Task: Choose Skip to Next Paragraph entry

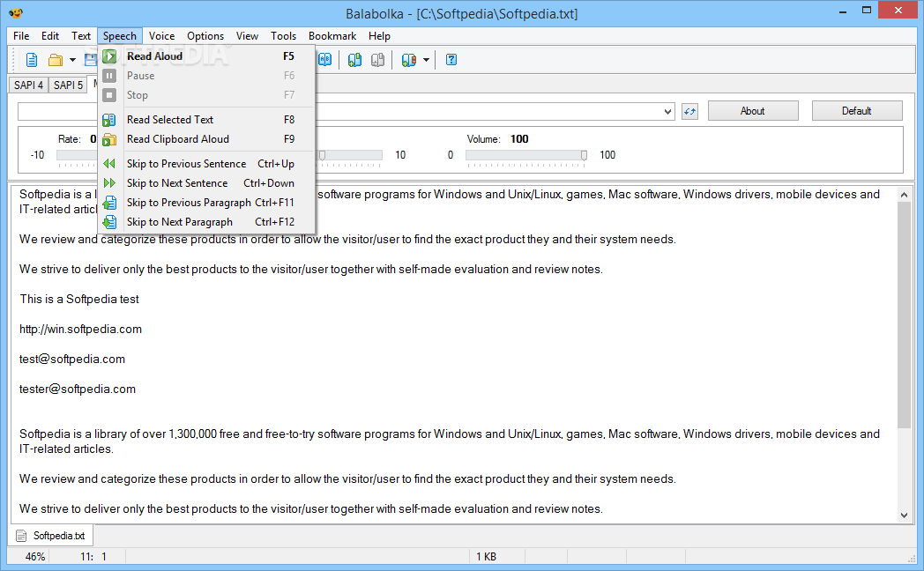Action: 207,222
